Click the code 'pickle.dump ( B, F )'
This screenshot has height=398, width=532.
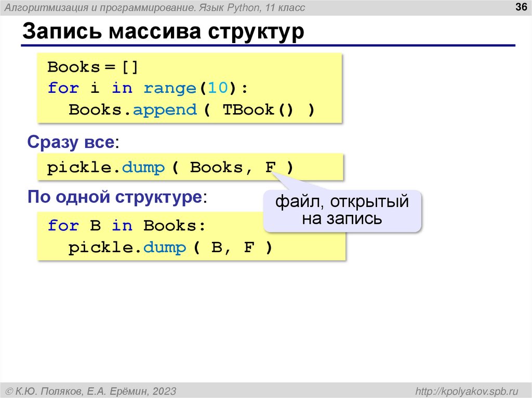[170, 248]
